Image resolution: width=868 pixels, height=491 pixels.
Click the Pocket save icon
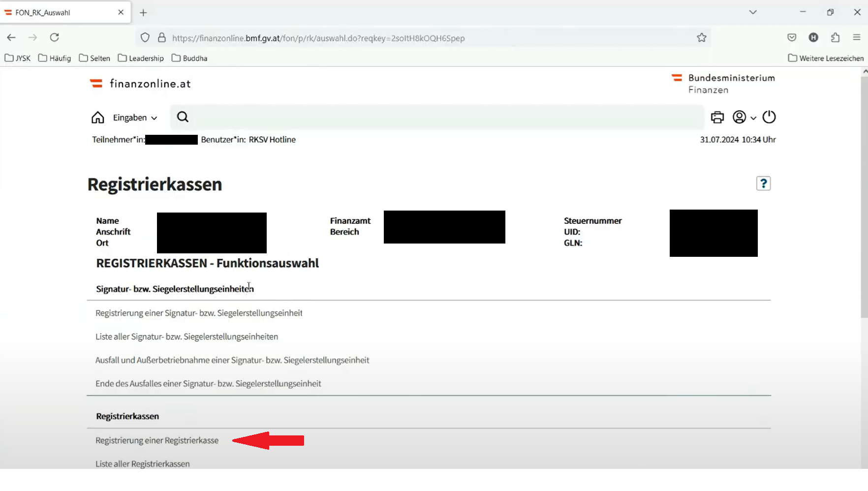(x=792, y=37)
